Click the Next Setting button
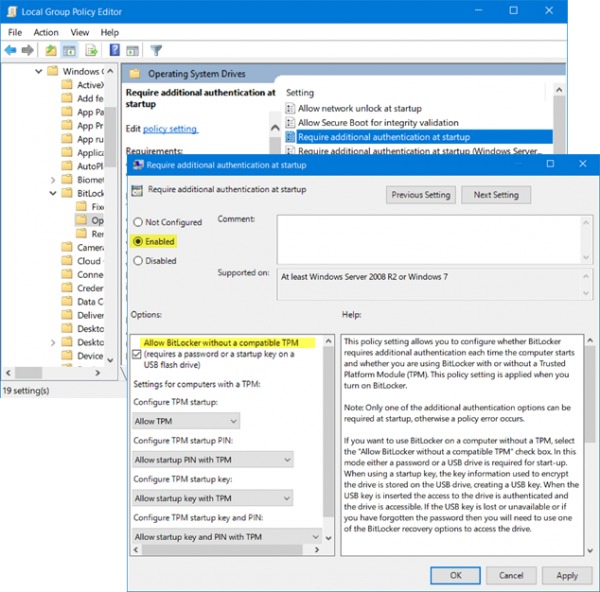 (496, 195)
